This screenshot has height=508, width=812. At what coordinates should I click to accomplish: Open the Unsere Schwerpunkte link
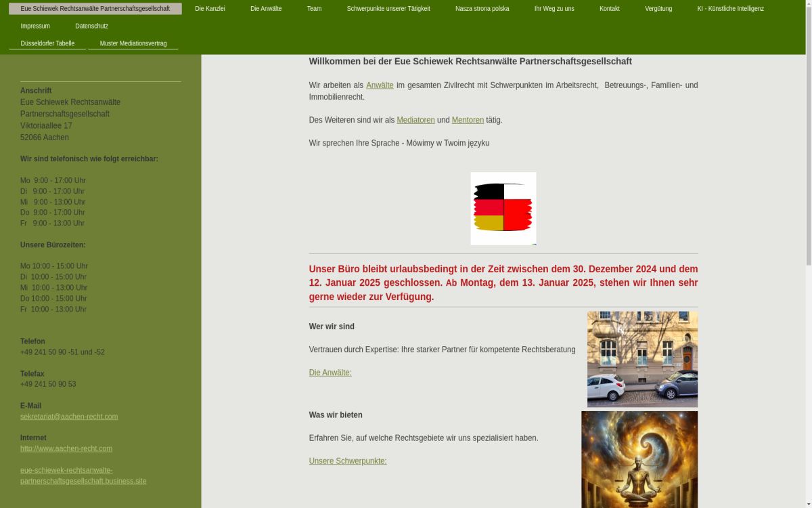coord(348,461)
